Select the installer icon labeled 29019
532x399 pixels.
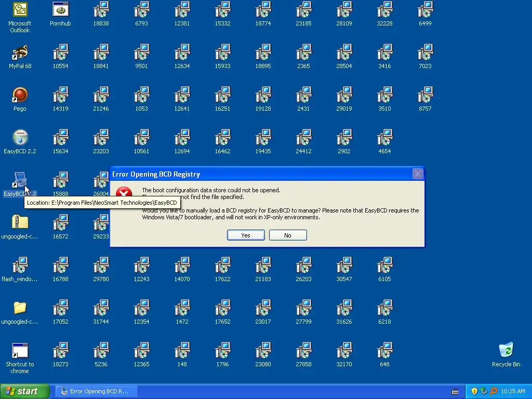[344, 95]
